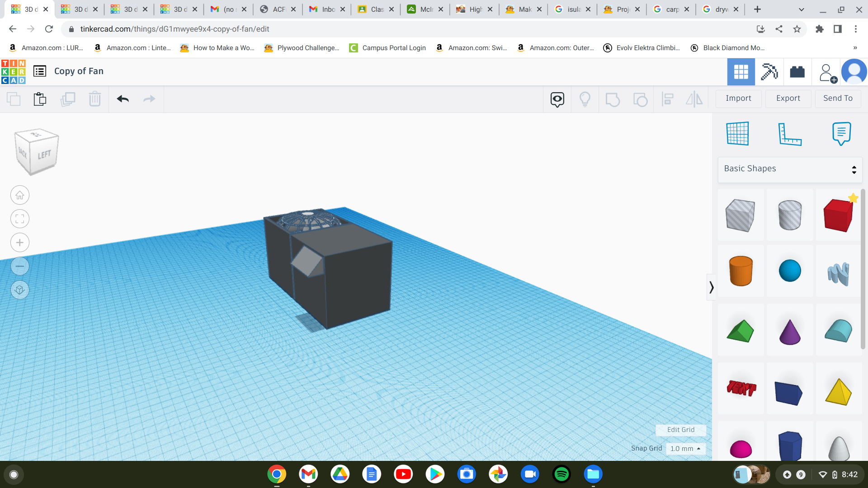The image size is (868, 488).
Task: Pick the orange Cylinder shape
Action: [x=741, y=271]
